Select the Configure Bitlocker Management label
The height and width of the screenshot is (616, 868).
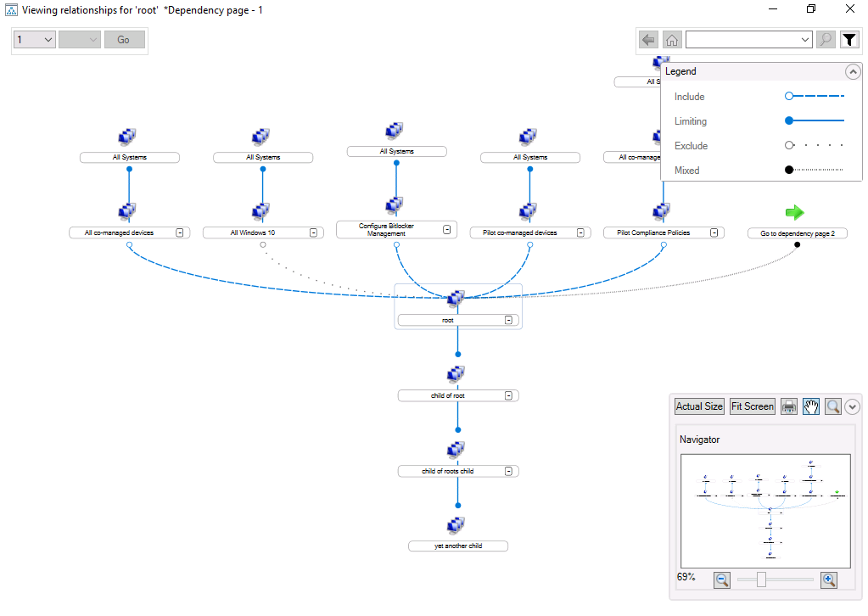[x=396, y=230]
